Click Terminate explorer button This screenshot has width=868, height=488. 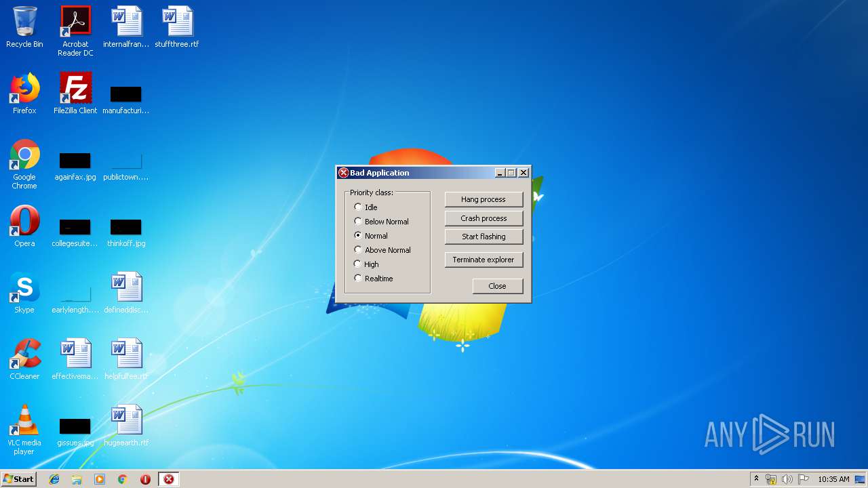[x=484, y=260]
